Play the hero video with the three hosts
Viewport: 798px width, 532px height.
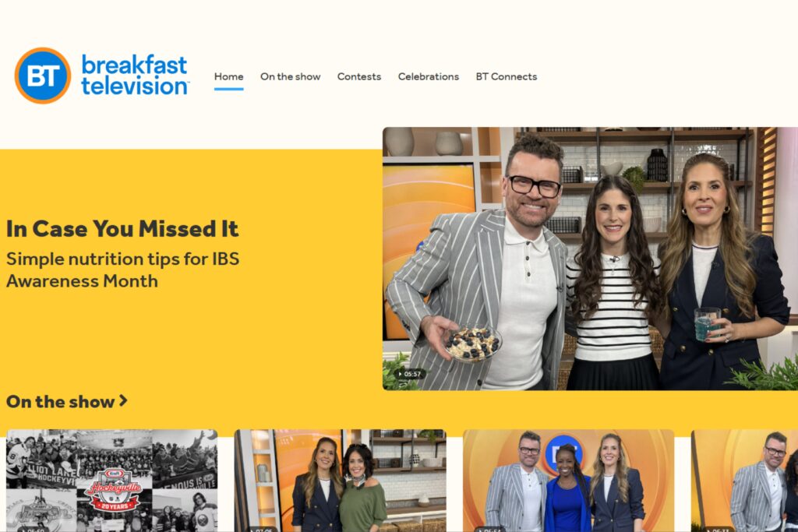(x=590, y=259)
